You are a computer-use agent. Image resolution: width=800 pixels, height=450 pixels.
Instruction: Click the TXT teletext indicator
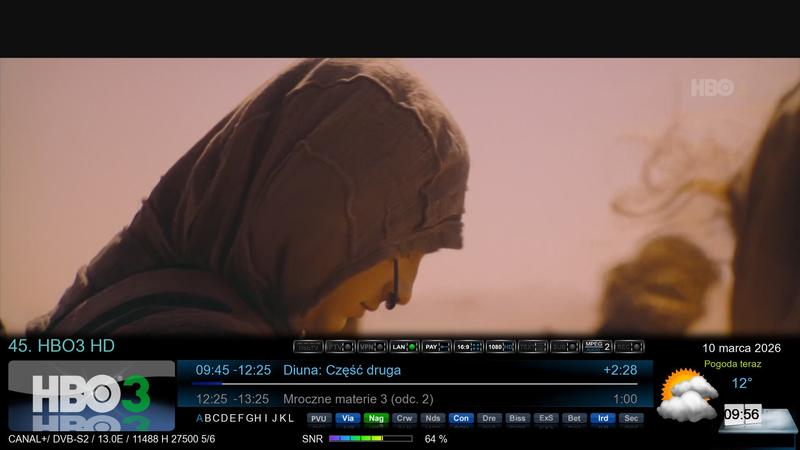533,347
